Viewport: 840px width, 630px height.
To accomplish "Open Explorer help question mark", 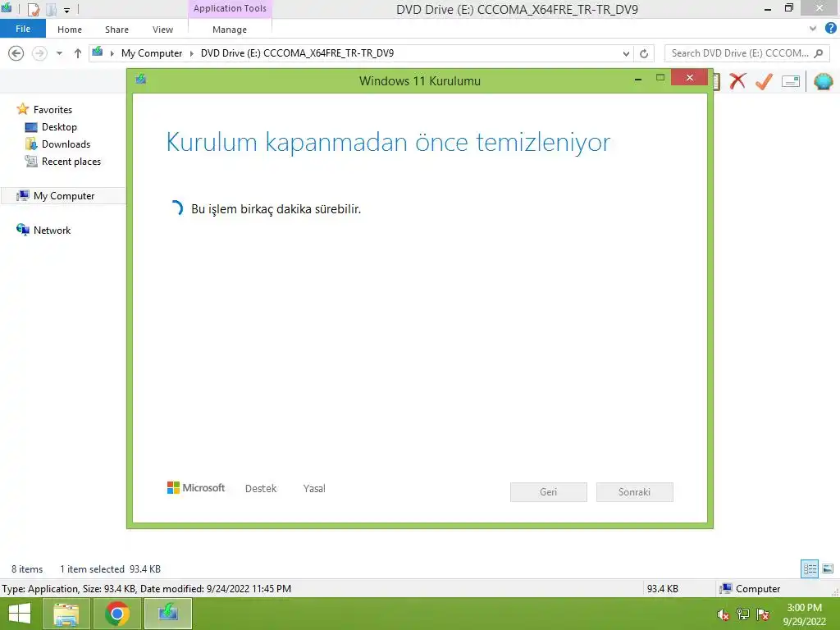I will pos(830,28).
